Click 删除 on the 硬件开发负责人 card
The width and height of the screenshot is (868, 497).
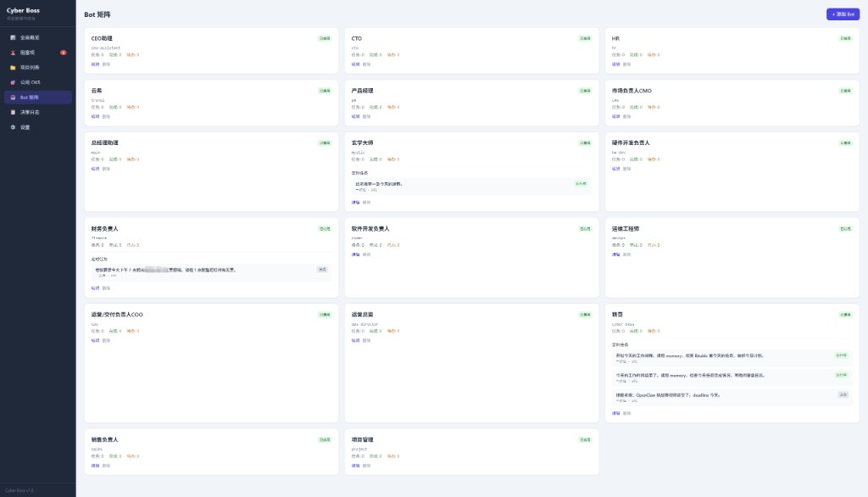click(x=626, y=169)
